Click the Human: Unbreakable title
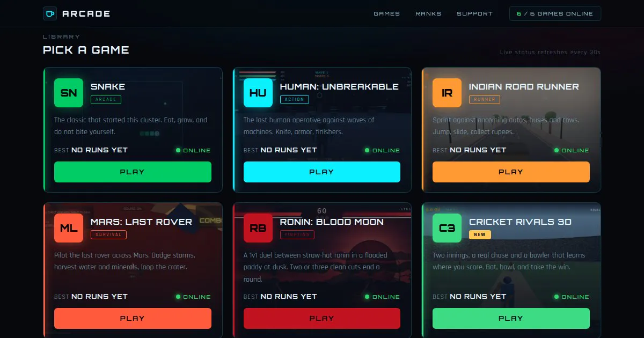 tap(339, 86)
